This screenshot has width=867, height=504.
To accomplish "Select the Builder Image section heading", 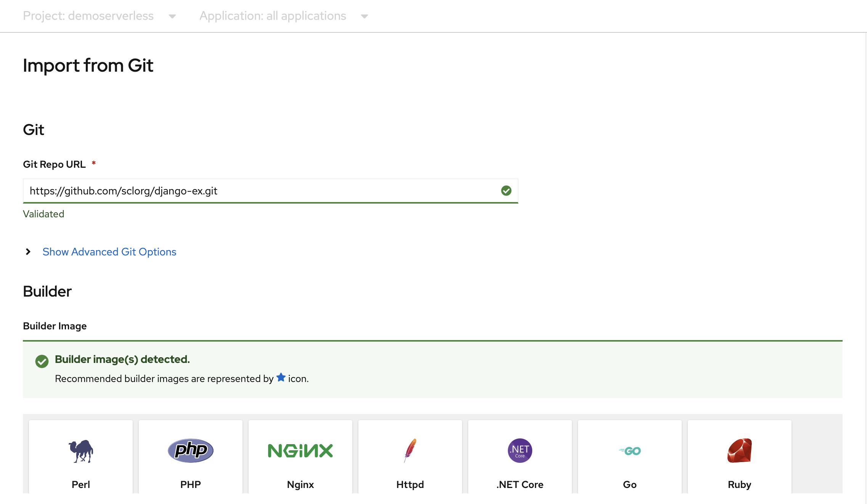I will (55, 326).
